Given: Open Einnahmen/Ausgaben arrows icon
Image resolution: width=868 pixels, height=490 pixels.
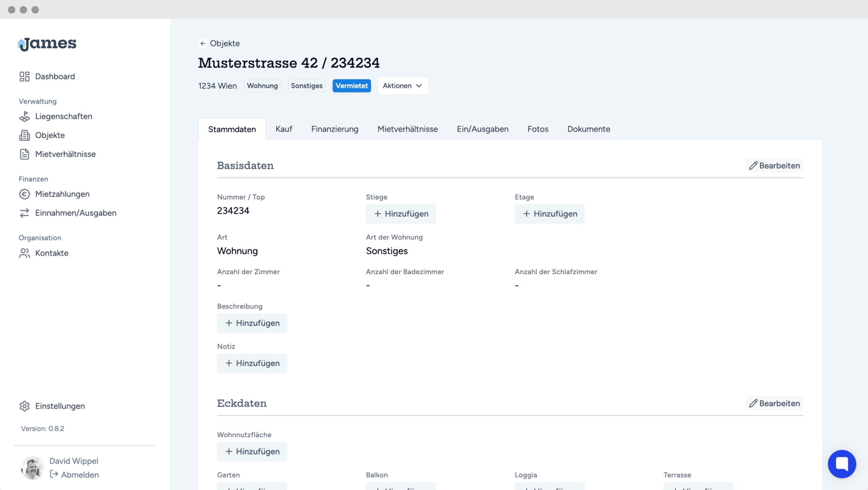Looking at the screenshot, I should pos(24,213).
